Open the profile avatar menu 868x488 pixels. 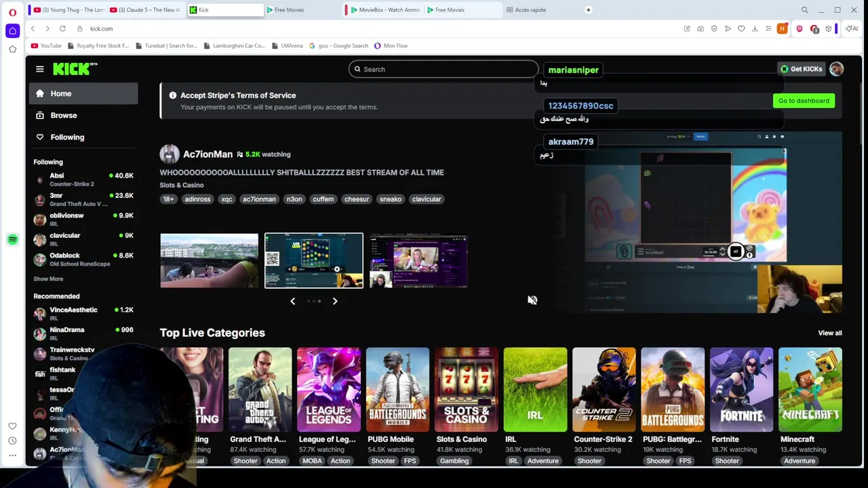click(836, 69)
